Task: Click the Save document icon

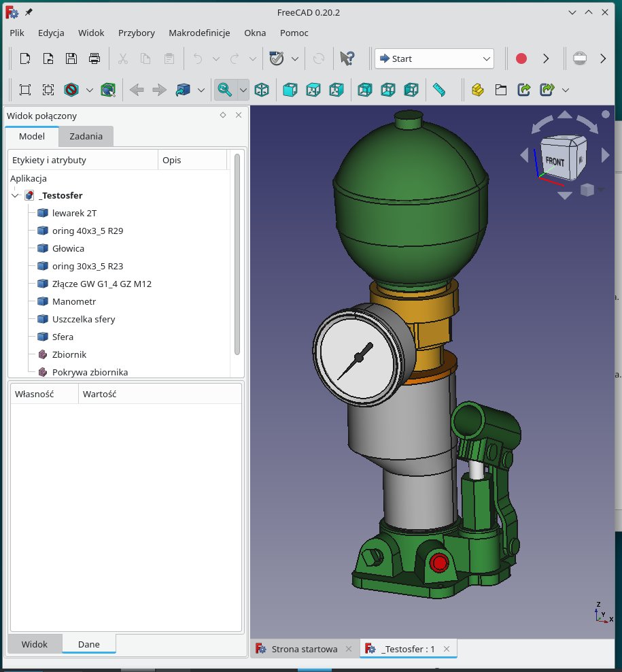Action: click(71, 58)
